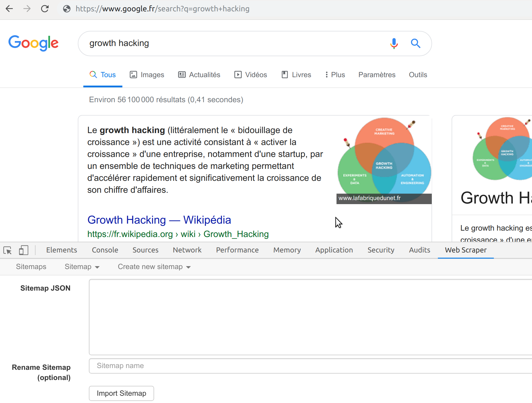Open the Security devtools tab
The width and height of the screenshot is (532, 403).
coord(381,250)
